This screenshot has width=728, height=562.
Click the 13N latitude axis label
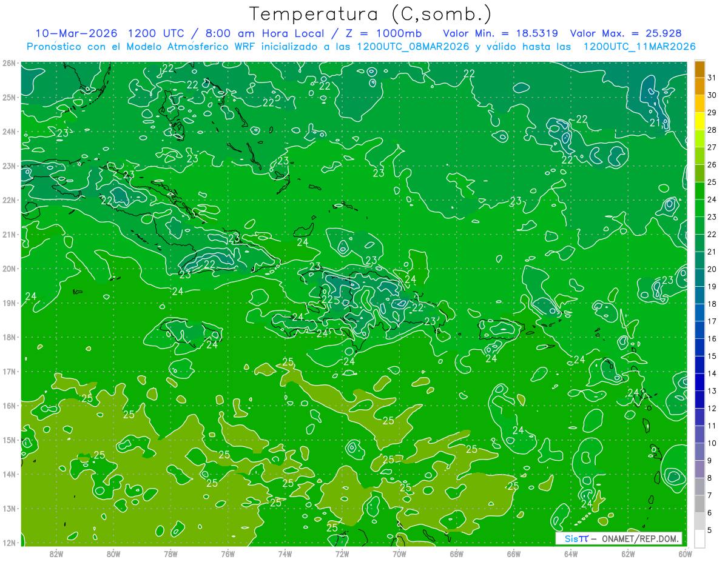8,508
